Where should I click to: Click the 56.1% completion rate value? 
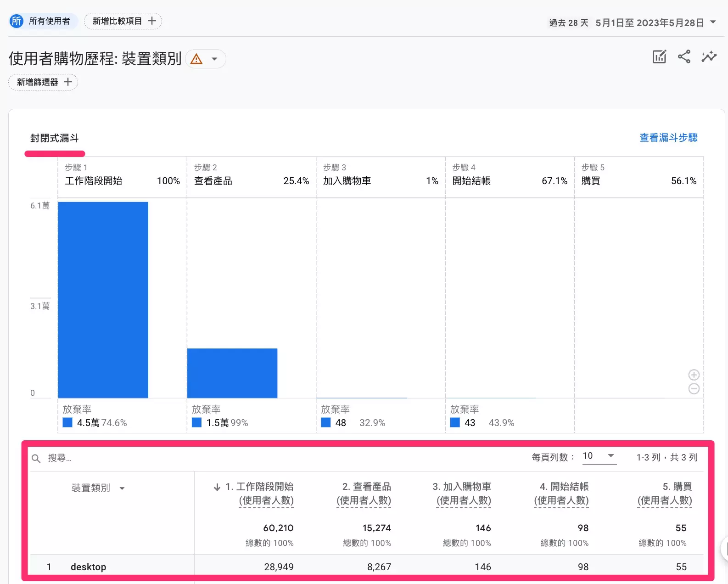click(x=684, y=181)
